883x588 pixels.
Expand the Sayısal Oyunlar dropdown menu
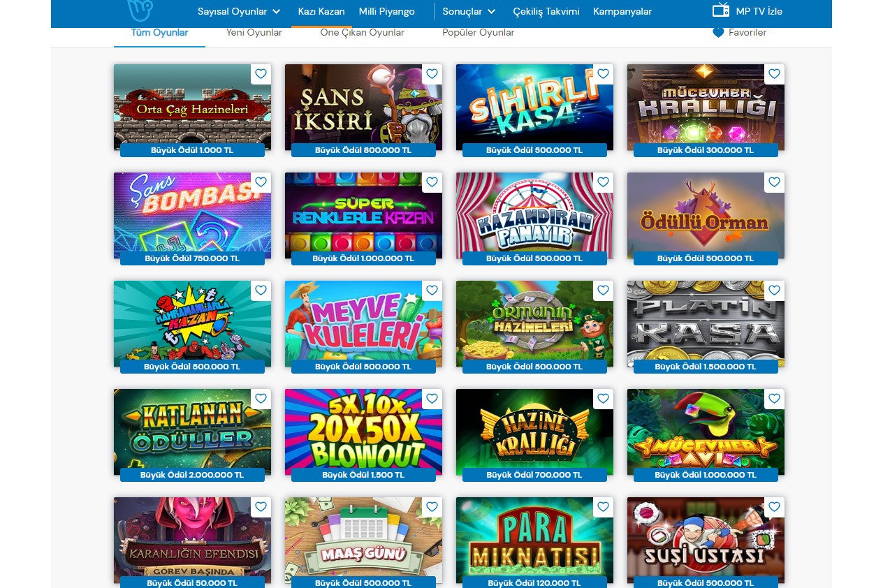pos(239,12)
